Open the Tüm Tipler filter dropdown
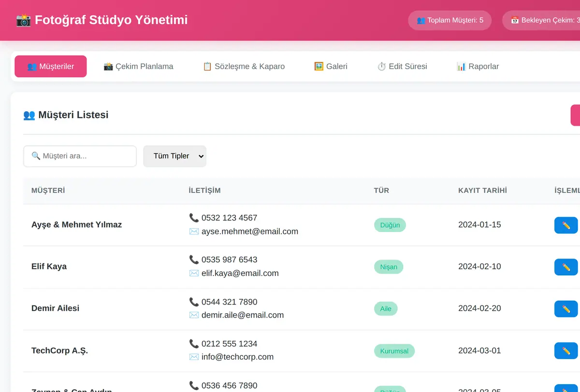580x392 pixels. point(174,156)
